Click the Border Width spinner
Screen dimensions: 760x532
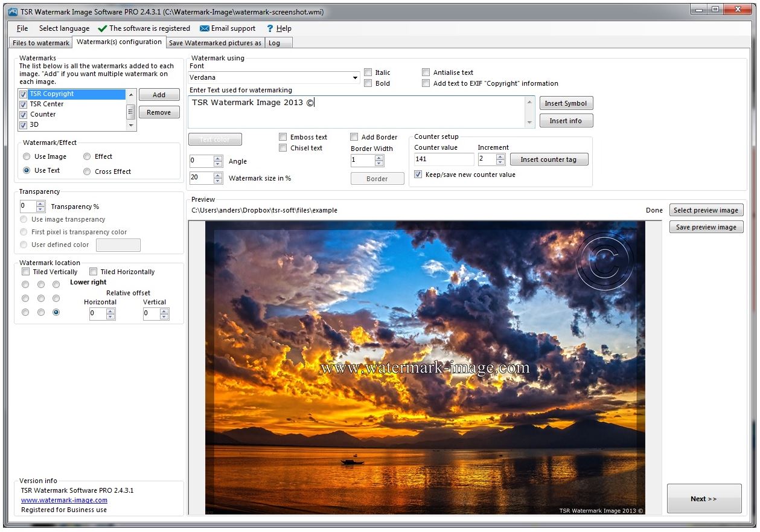point(367,161)
